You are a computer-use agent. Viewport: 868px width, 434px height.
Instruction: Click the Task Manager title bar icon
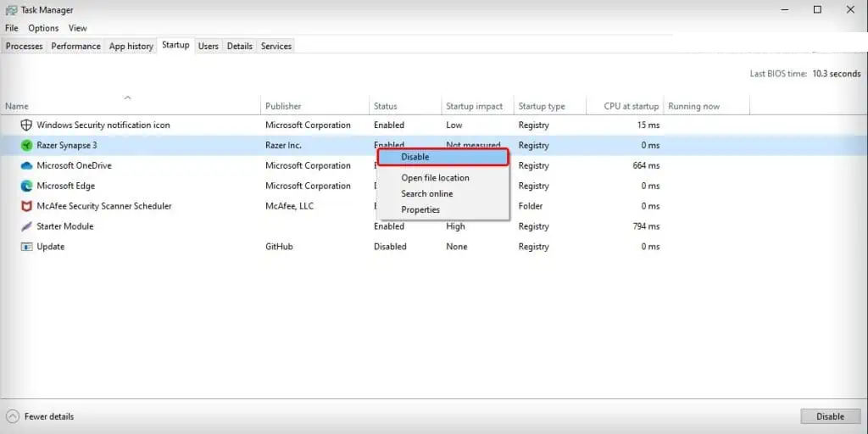[x=10, y=10]
